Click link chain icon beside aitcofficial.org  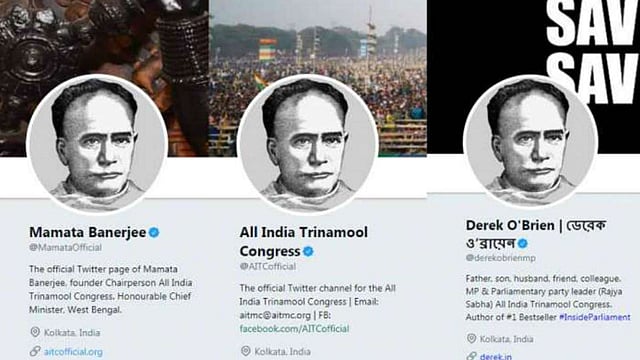click(x=35, y=351)
